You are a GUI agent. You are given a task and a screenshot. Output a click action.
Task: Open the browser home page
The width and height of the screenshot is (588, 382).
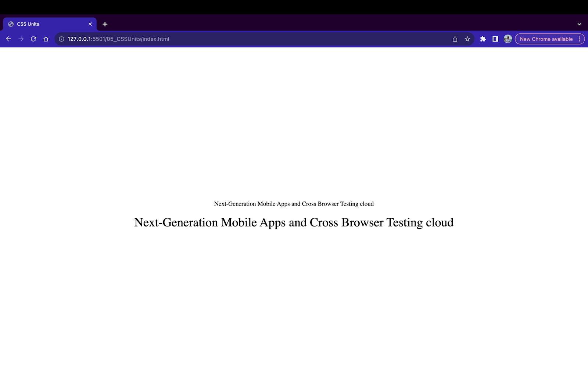pyautogui.click(x=46, y=39)
